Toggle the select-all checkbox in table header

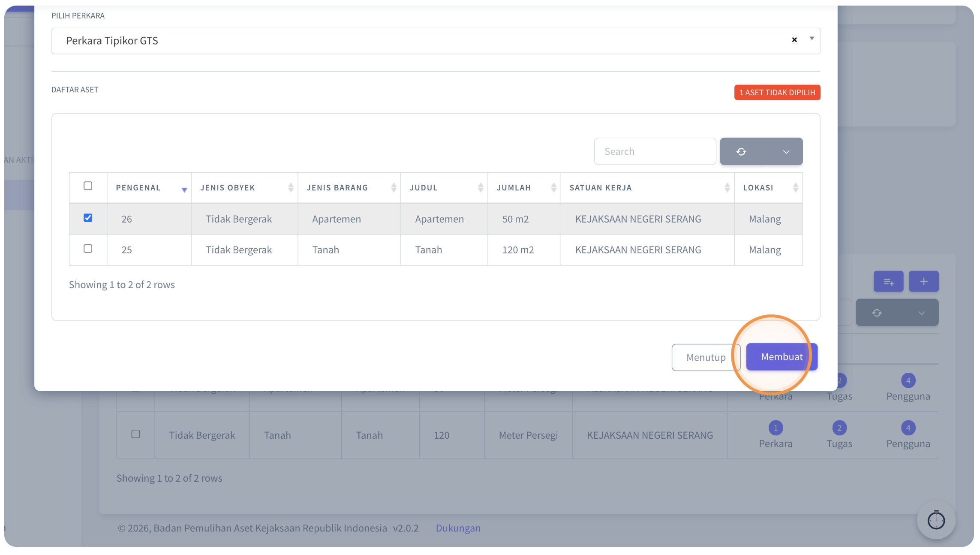pos(88,186)
